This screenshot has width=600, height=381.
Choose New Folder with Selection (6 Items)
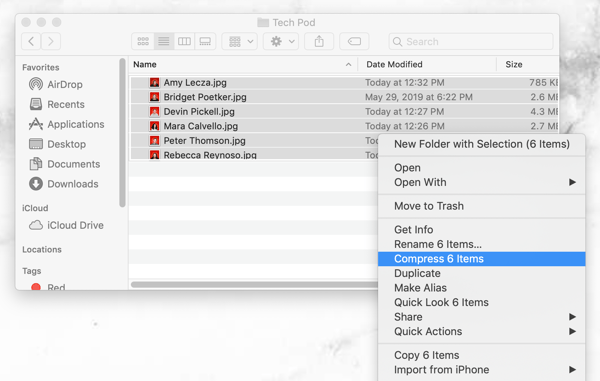481,144
